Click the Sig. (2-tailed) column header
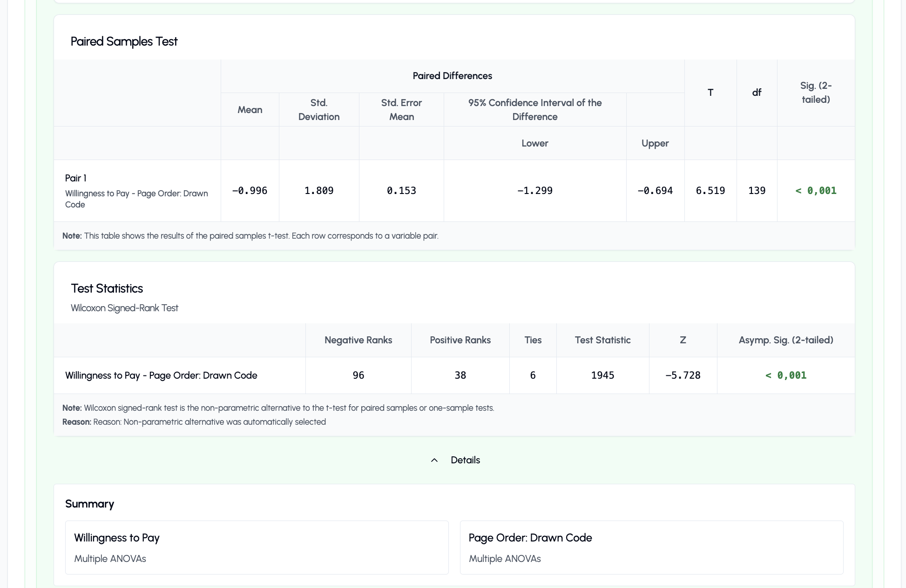906x588 pixels. (x=816, y=93)
